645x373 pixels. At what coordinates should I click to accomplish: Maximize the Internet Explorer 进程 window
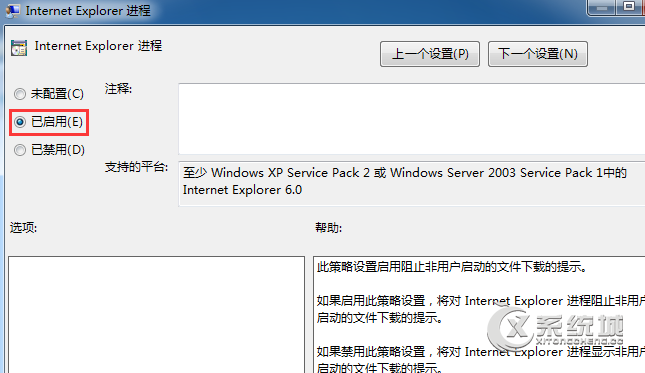[x=628, y=7]
